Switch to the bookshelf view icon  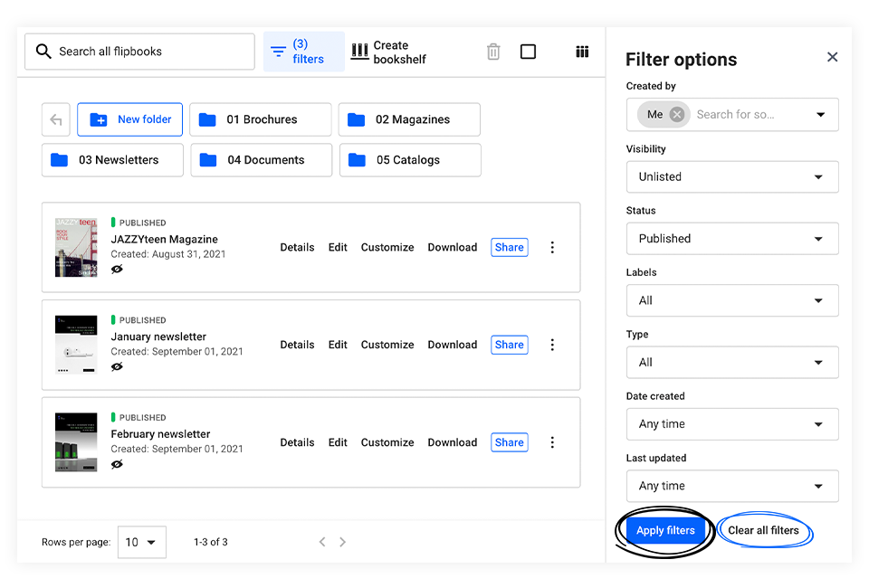click(582, 52)
